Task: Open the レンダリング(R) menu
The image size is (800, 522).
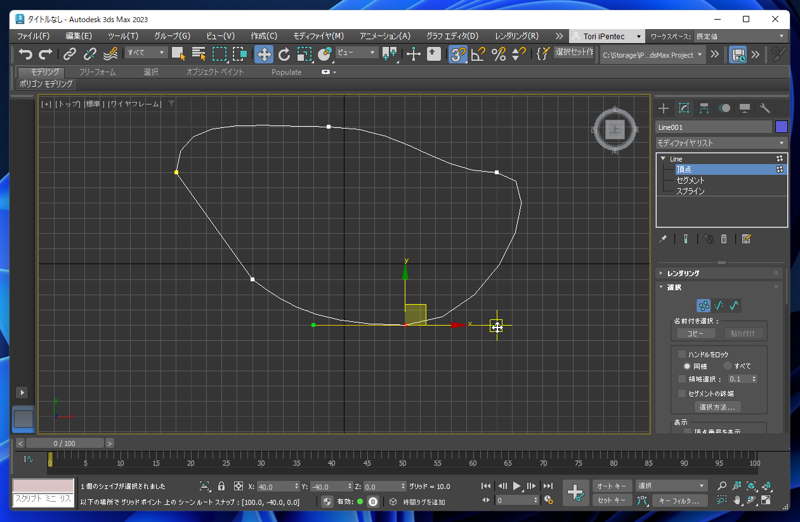Action: tap(516, 36)
